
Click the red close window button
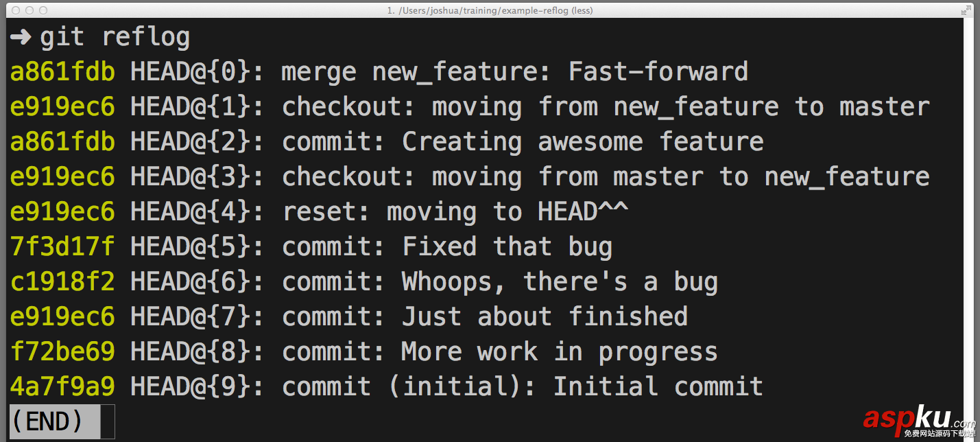[14, 10]
